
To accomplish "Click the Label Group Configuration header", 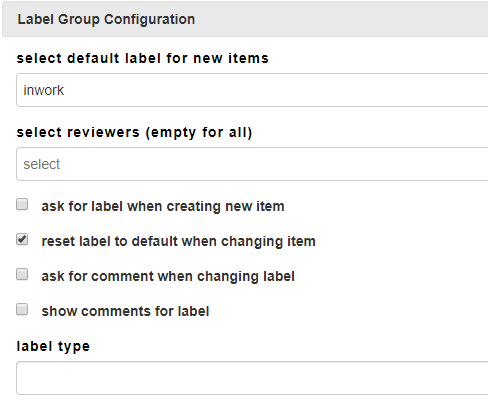I will (245, 19).
